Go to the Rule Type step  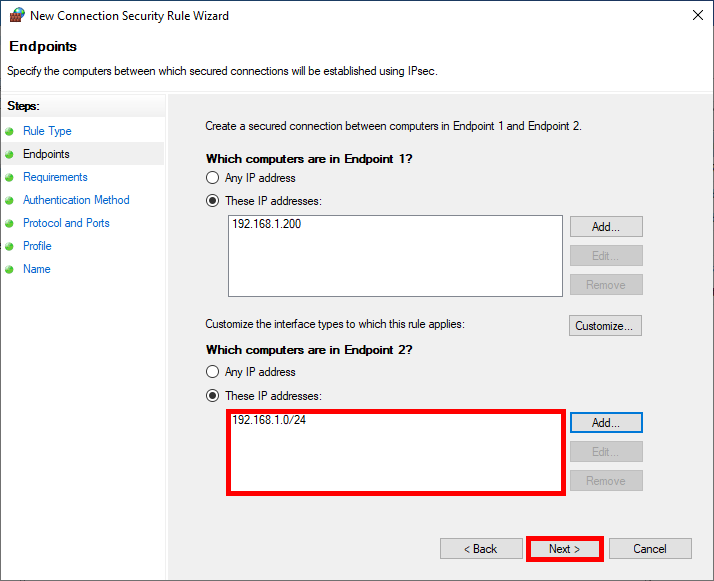click(47, 131)
